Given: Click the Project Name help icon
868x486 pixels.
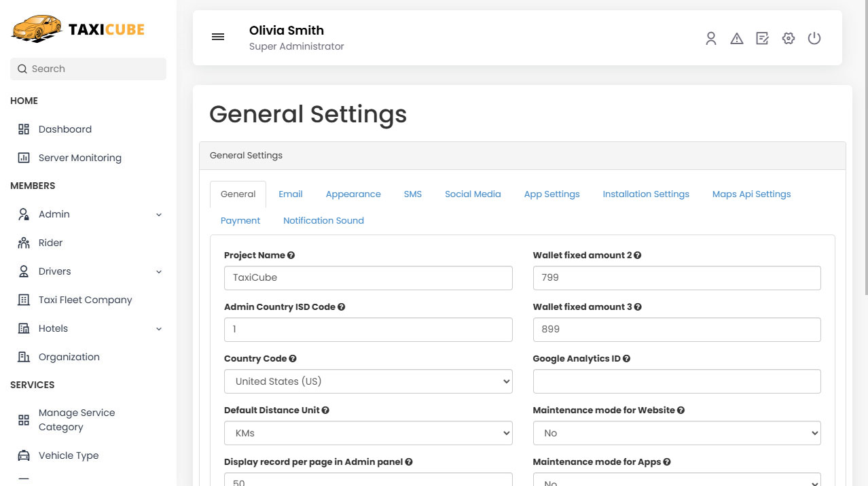Looking at the screenshot, I should click(291, 256).
